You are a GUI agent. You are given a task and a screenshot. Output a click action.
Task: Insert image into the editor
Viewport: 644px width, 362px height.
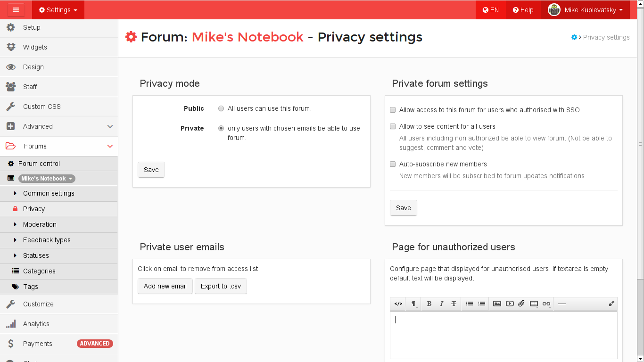[x=497, y=304]
